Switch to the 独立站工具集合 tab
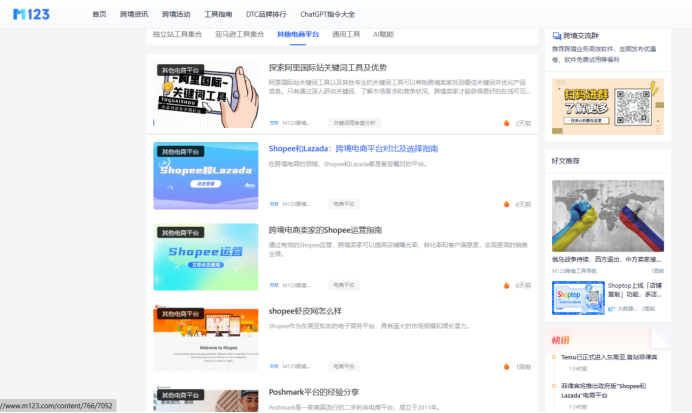 click(177, 34)
